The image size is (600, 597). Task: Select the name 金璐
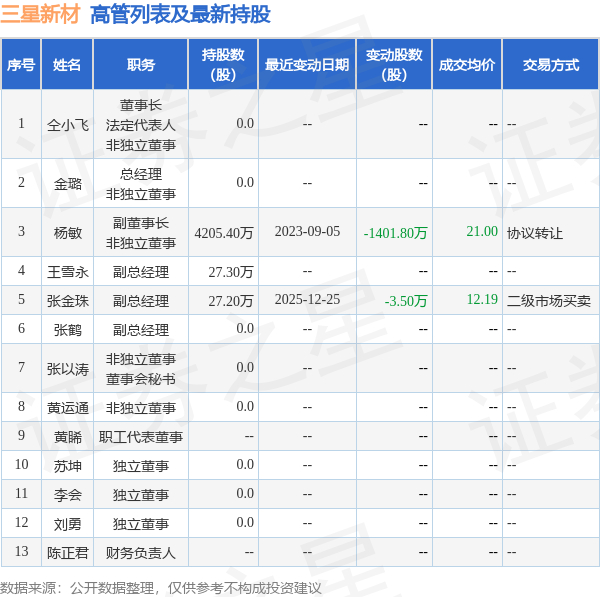pyautogui.click(x=68, y=184)
